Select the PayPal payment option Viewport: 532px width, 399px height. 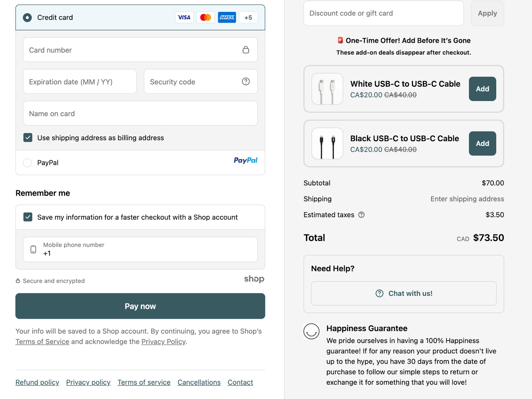tap(27, 162)
